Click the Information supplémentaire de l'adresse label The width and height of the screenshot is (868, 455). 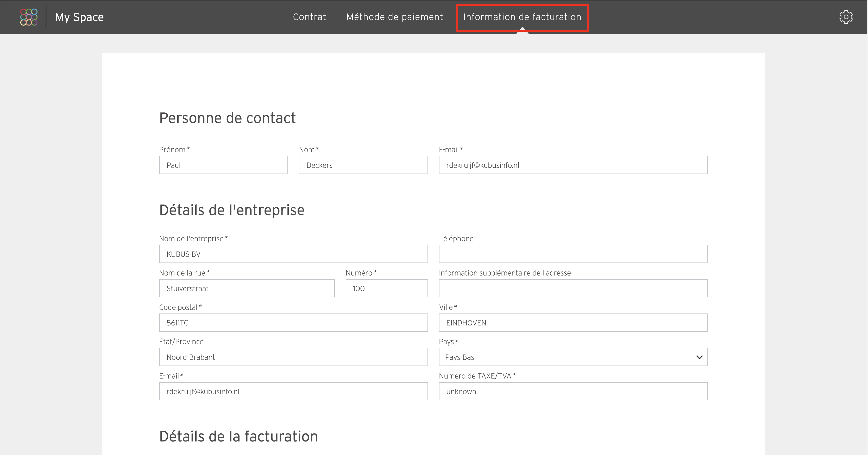[x=505, y=273]
